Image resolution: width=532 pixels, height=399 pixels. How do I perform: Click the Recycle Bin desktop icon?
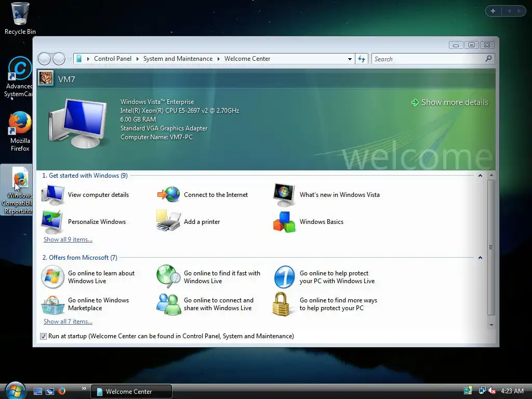tap(20, 18)
